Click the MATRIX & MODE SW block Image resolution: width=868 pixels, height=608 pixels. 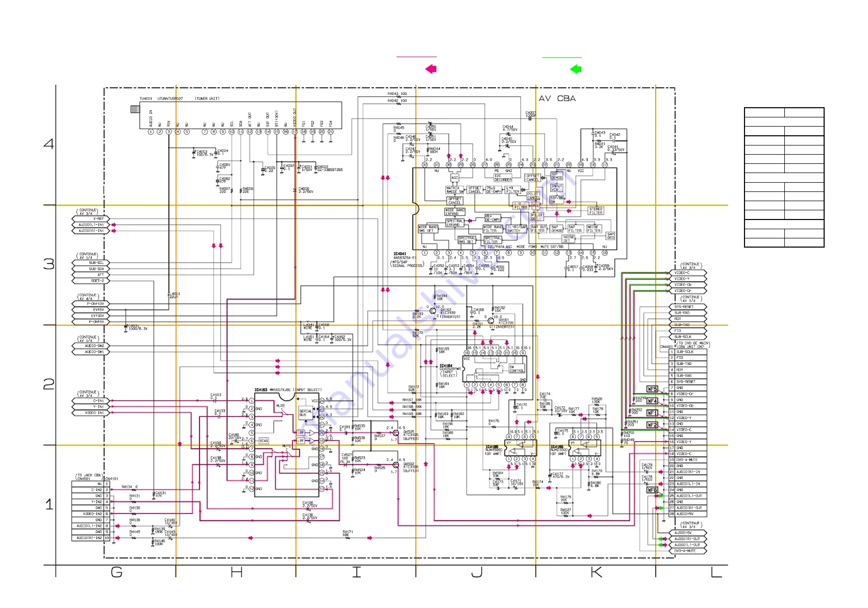click(x=455, y=190)
